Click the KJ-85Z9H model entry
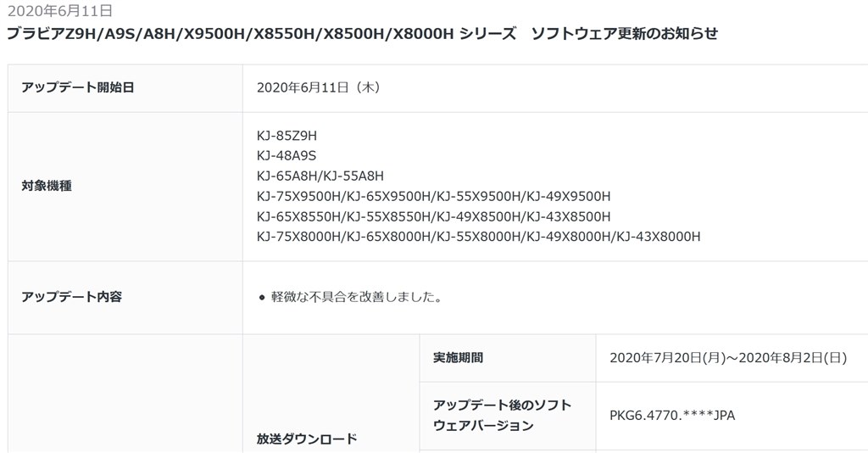This screenshot has height=453, width=868. pos(287,136)
